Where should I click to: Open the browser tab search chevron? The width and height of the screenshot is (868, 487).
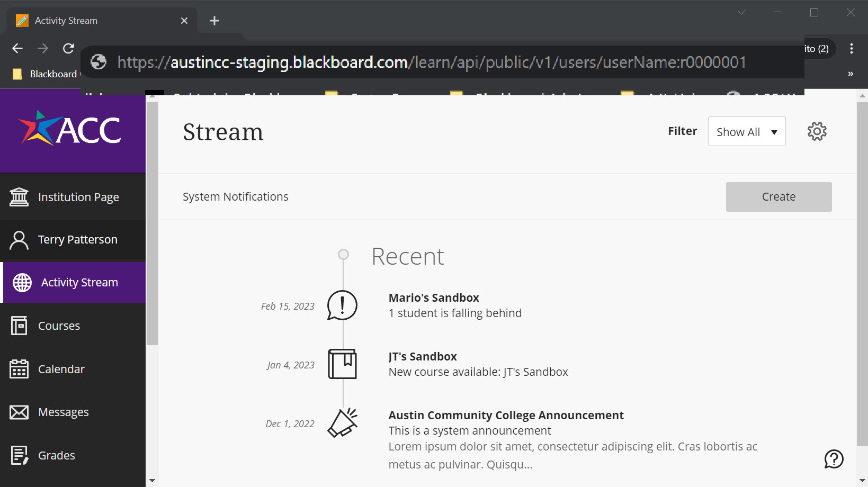741,12
